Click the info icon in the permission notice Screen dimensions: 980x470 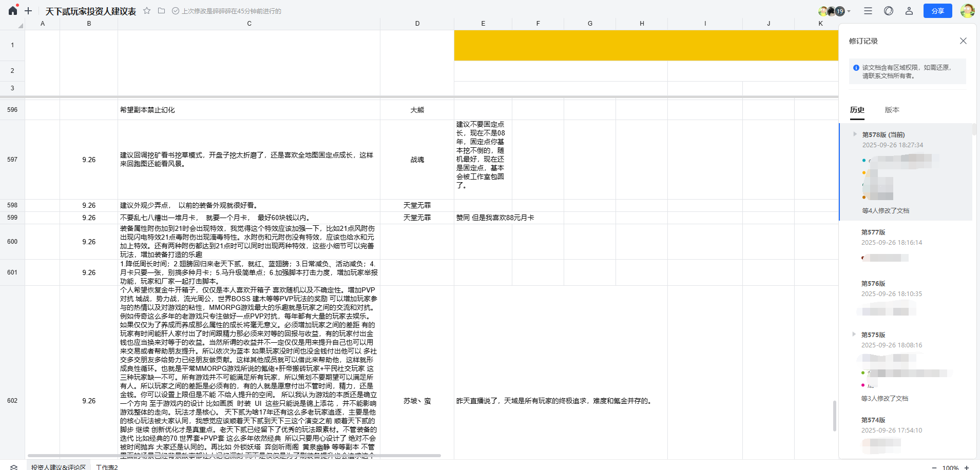(856, 68)
